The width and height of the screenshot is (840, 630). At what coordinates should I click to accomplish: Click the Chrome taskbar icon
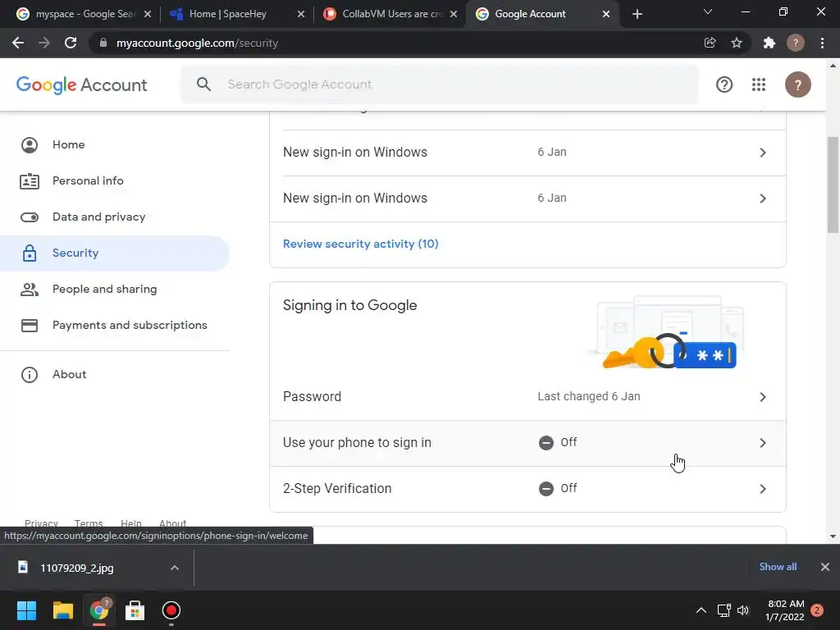pyautogui.click(x=98, y=610)
